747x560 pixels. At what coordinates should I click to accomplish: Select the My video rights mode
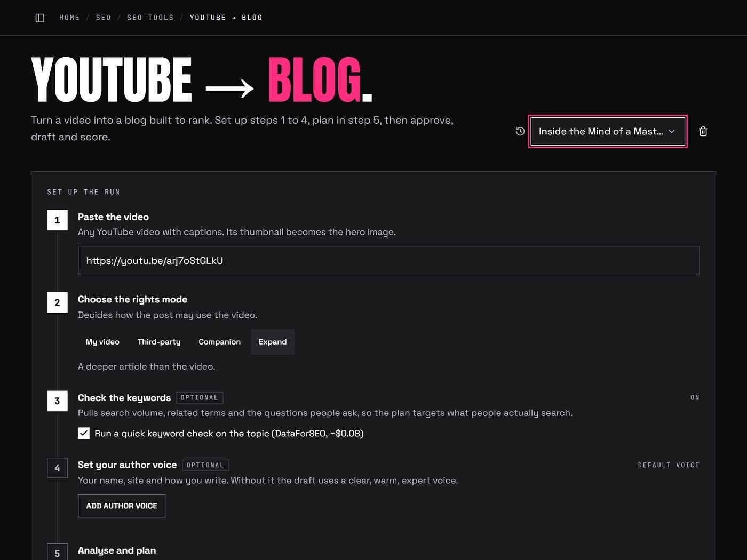(x=102, y=342)
